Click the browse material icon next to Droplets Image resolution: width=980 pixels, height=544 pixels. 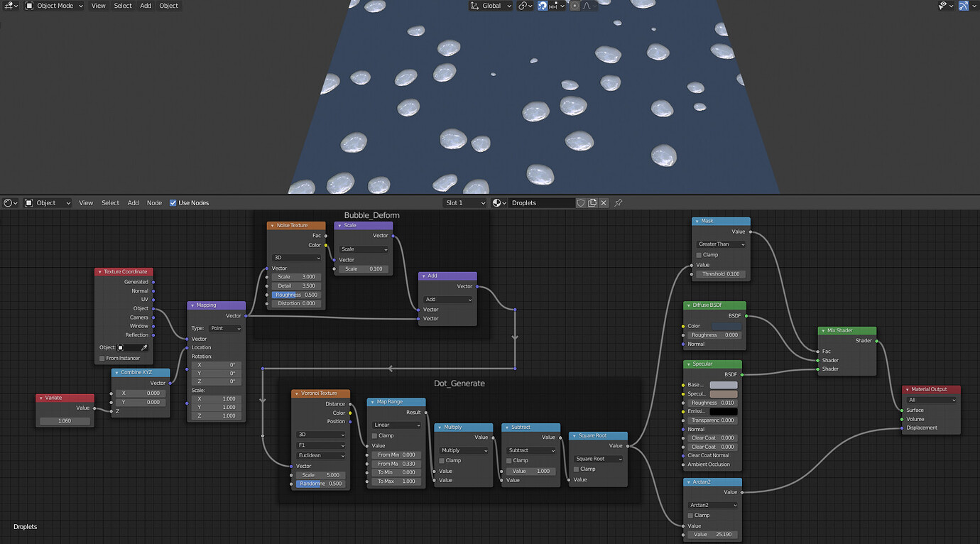coord(497,202)
